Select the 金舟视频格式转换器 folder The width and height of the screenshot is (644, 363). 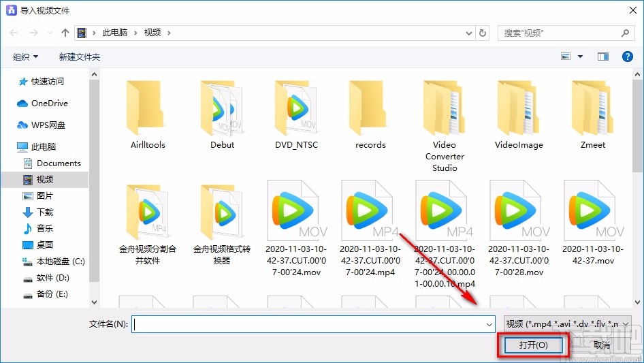point(222,224)
